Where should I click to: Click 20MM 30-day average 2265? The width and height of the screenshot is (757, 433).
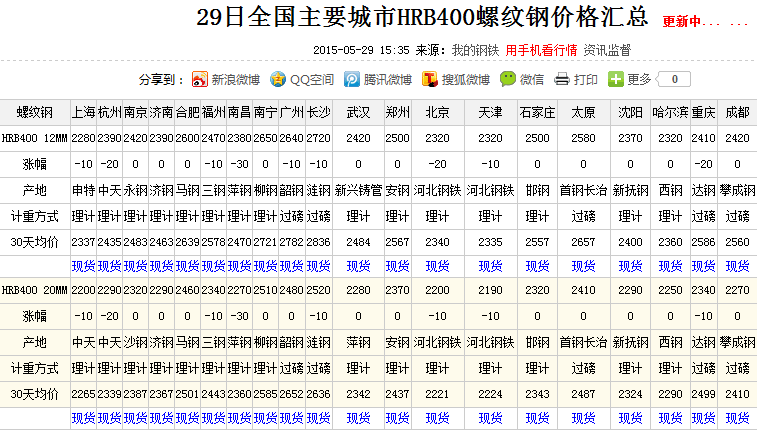84,394
